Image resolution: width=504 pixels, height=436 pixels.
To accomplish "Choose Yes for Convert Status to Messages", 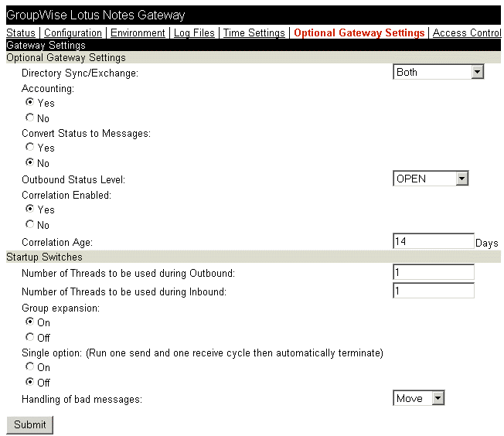I will click(30, 147).
